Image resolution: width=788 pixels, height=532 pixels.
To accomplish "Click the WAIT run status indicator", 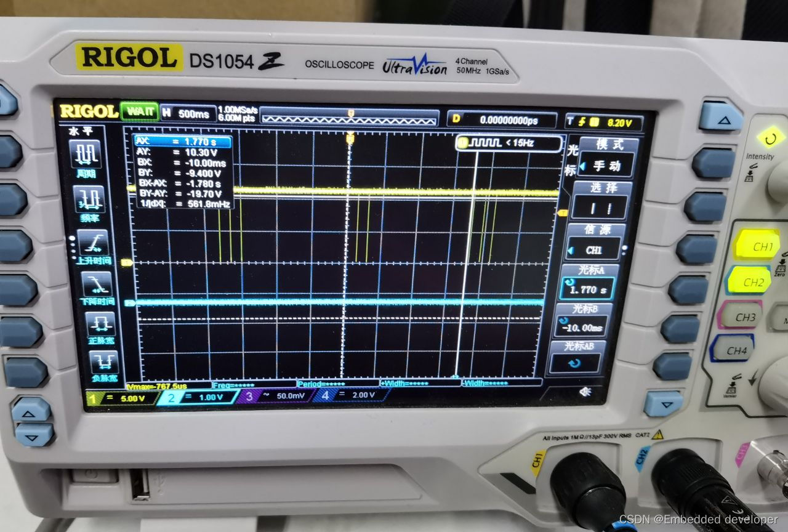I will tap(139, 112).
